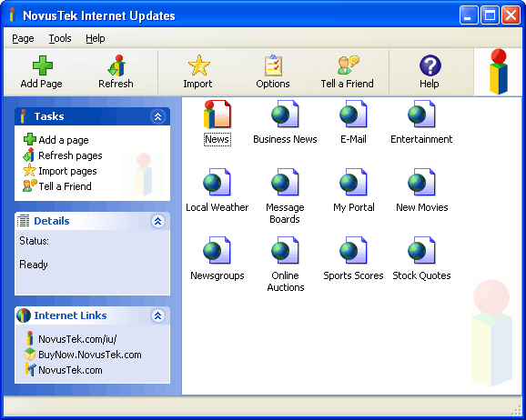Open the Tools menu

[x=60, y=38]
